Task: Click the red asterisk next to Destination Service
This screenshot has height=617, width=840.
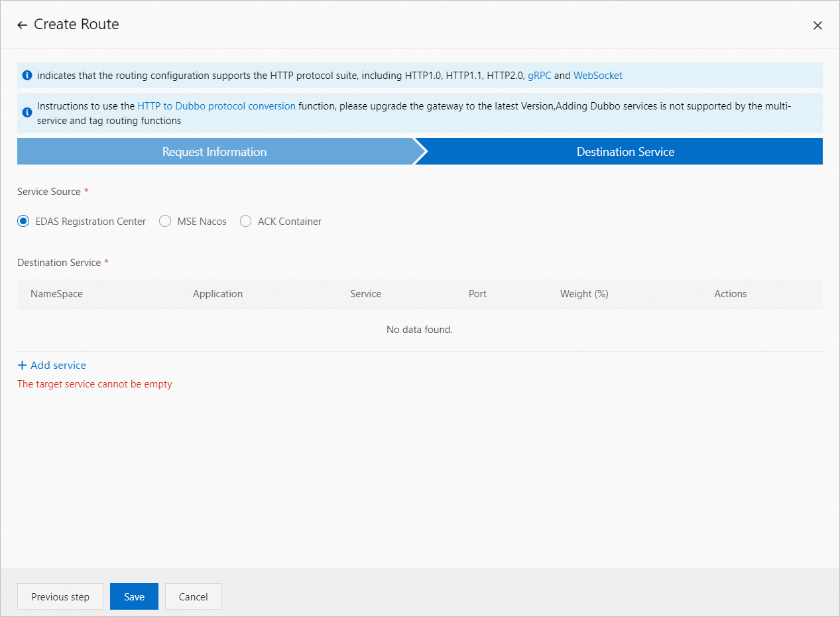Action: click(105, 262)
